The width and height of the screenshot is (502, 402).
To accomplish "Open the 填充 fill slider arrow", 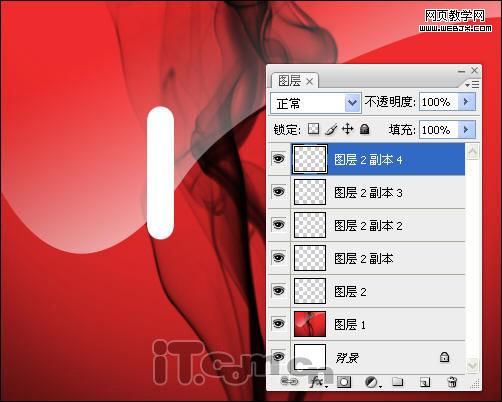I will pos(466,129).
